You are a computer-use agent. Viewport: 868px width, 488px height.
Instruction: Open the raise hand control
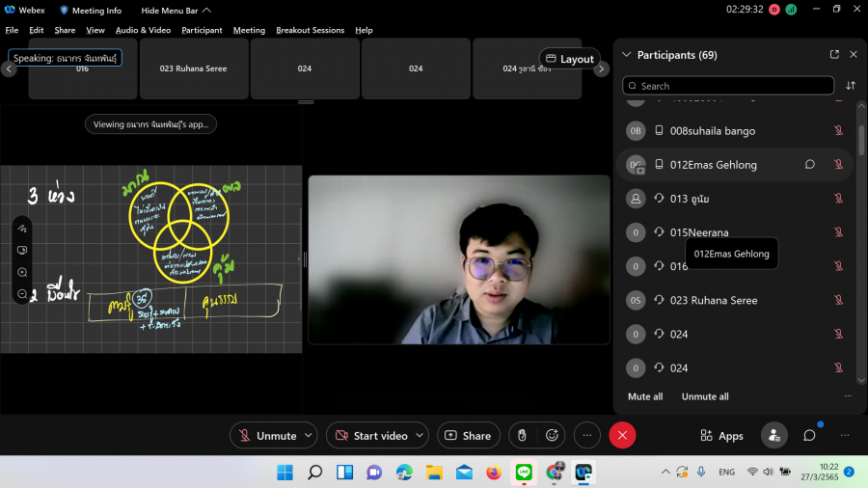[x=522, y=436]
